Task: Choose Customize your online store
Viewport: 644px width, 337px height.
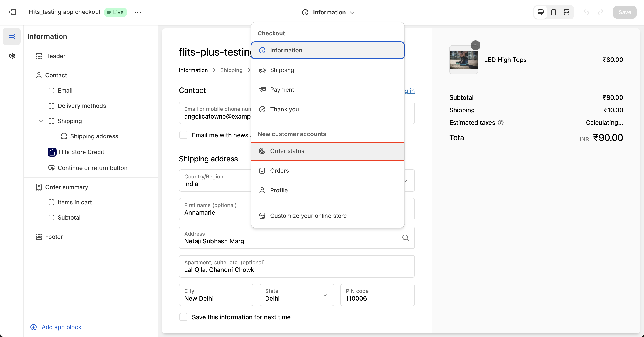Action: pos(308,216)
